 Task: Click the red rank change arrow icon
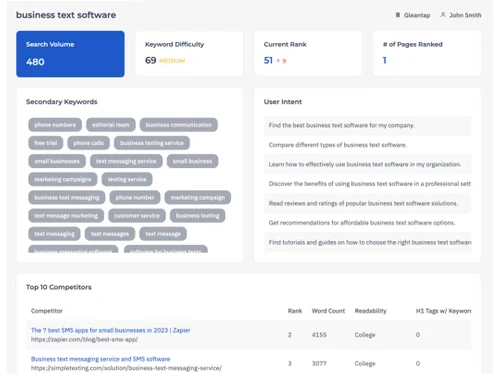pos(278,61)
